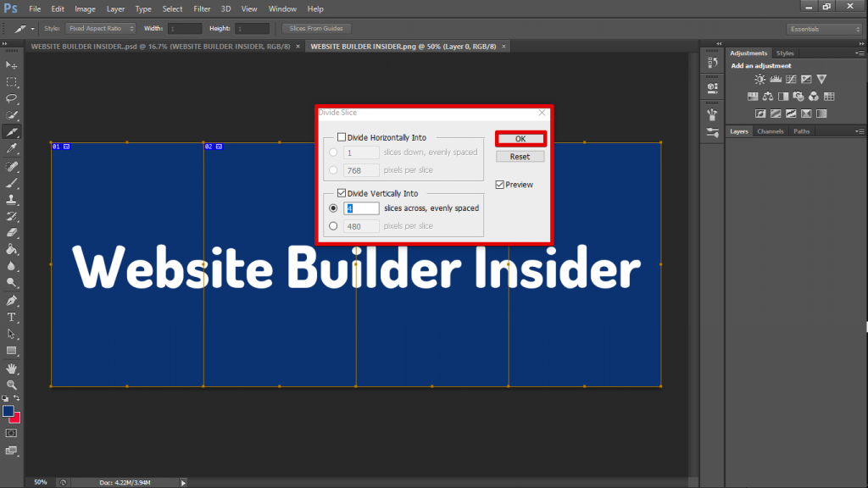Screen dimensions: 868x488
Task: Click OK in the Divide Slice dialog
Action: pos(520,138)
